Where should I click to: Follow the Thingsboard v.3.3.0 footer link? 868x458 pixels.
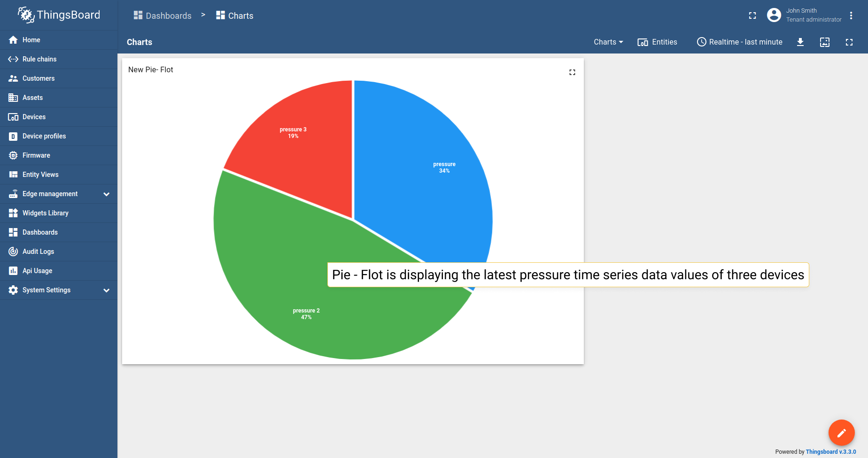830,452
